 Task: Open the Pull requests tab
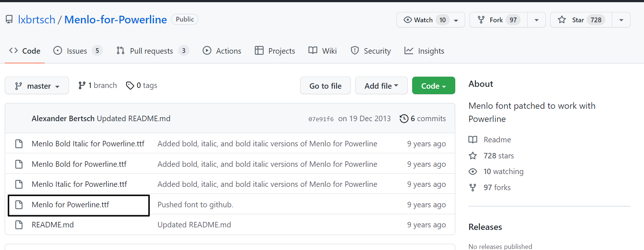[x=153, y=51]
